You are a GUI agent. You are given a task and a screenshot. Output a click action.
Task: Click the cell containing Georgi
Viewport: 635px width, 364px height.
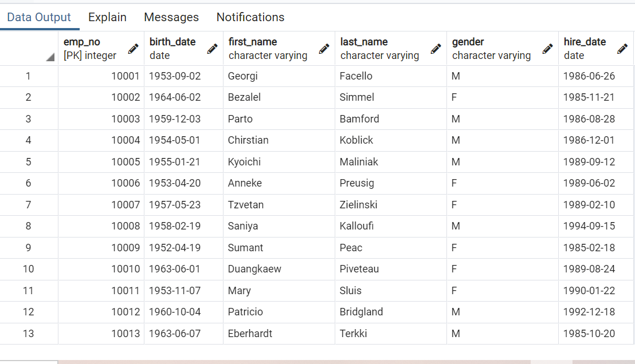tap(252, 76)
